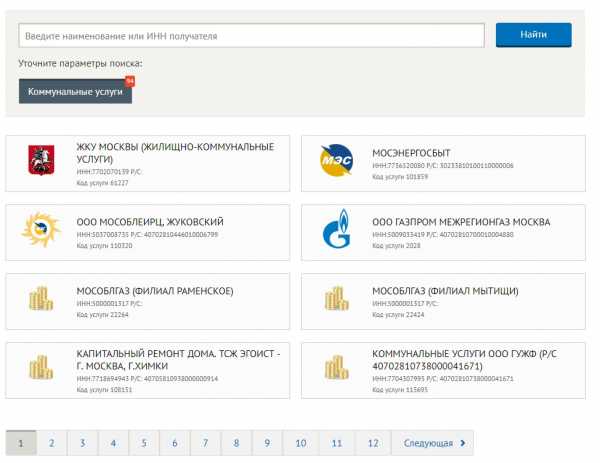Click Код услуги 2028 text
Viewport: 600px width, 463px height.
(396, 246)
